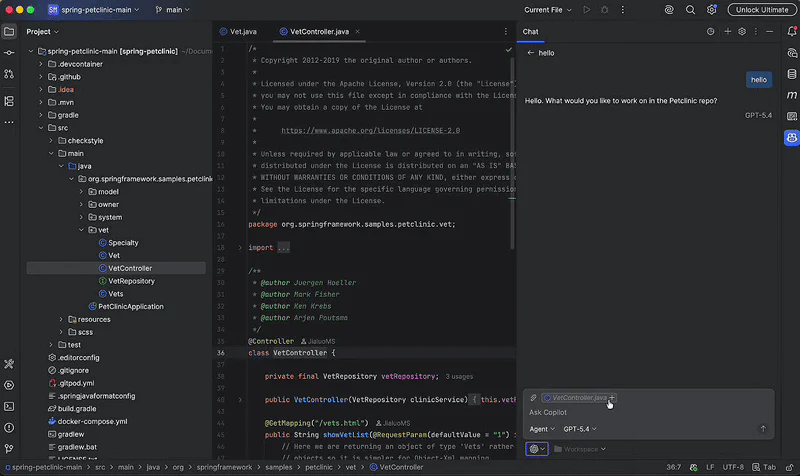
Task: Open the Agent mode dropdown
Action: click(542, 429)
